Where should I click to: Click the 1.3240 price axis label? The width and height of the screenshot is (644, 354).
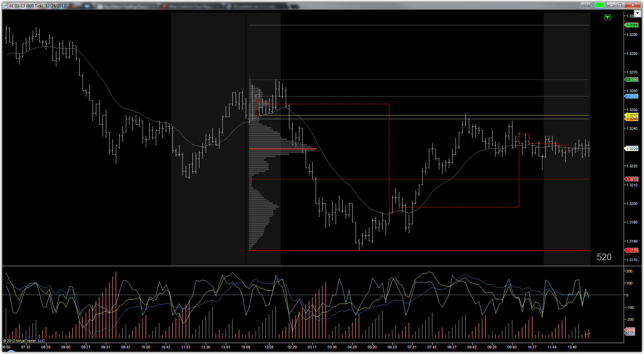pos(632,128)
